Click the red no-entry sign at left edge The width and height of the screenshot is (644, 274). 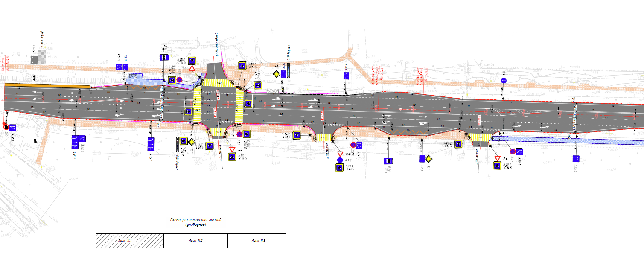pos(6,127)
